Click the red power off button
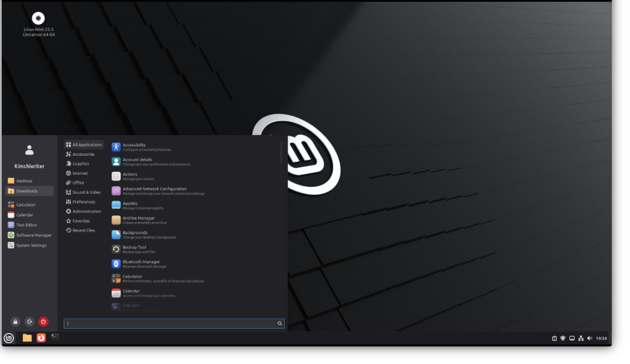Image resolution: width=630 pixels, height=364 pixels. tap(43, 322)
